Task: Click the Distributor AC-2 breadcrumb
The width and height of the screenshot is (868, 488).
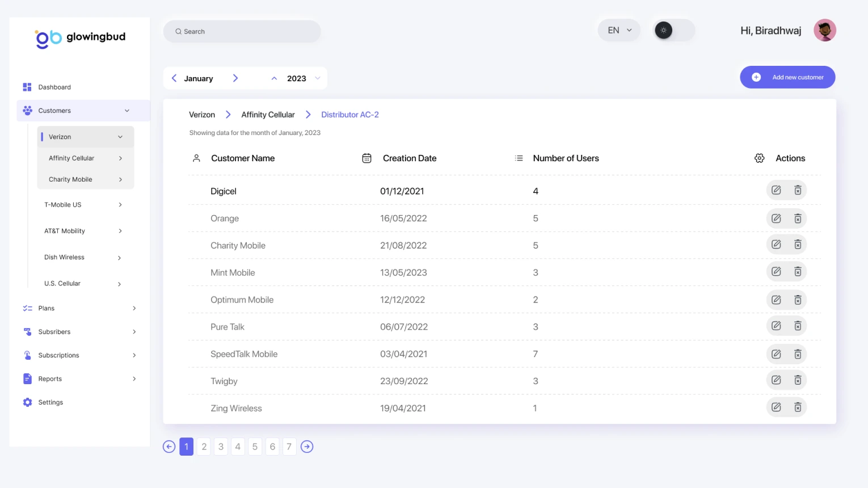Action: pos(350,115)
